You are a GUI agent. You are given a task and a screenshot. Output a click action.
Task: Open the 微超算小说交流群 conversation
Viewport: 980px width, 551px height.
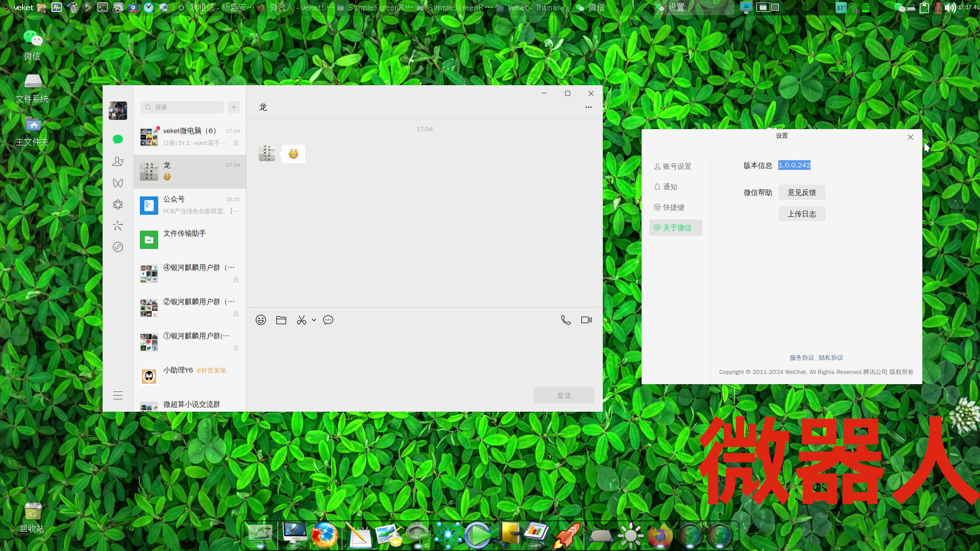(x=190, y=403)
